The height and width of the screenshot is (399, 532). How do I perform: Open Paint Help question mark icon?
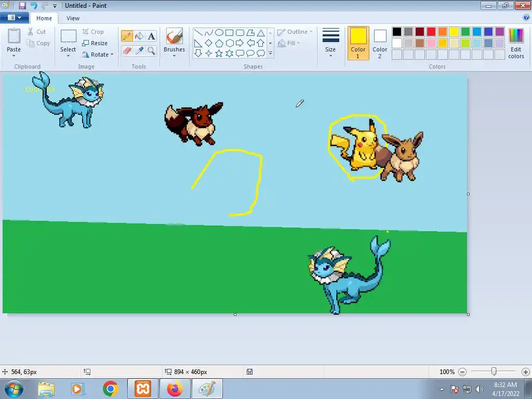[526, 17]
